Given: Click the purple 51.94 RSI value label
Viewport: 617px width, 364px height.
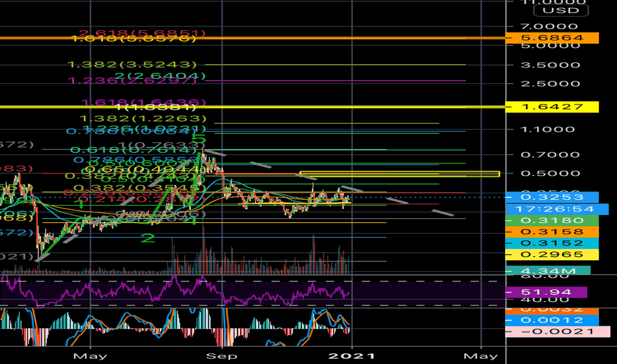Looking at the screenshot, I should pos(546,292).
